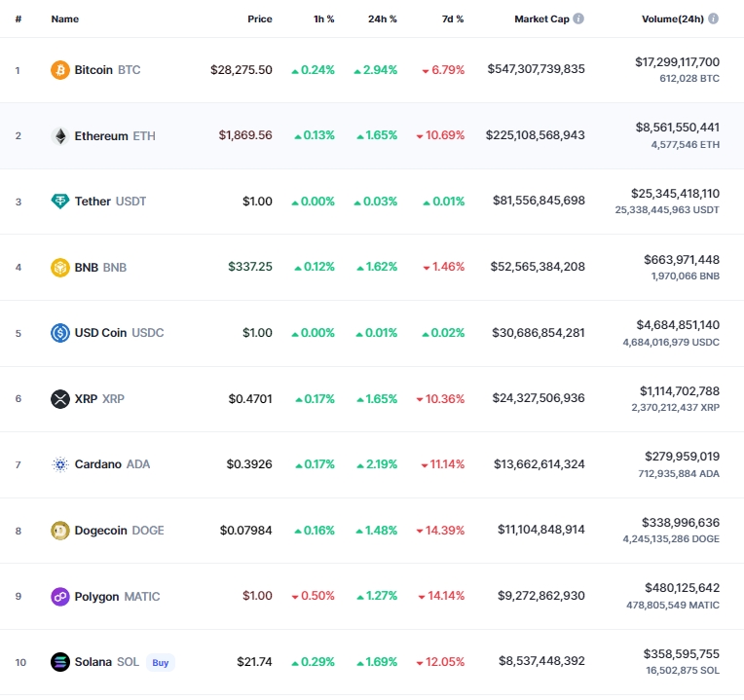744x700 pixels.
Task: Click the BNB coin logo icon
Action: point(60,268)
